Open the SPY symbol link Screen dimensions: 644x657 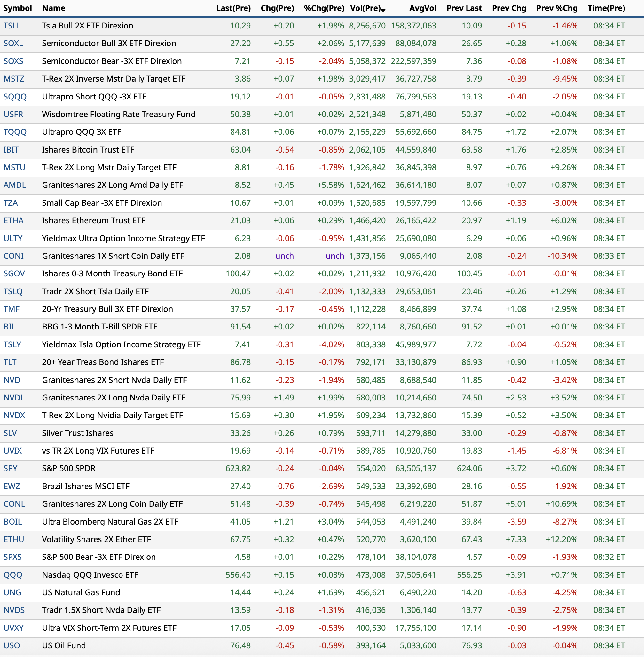pyautogui.click(x=10, y=469)
